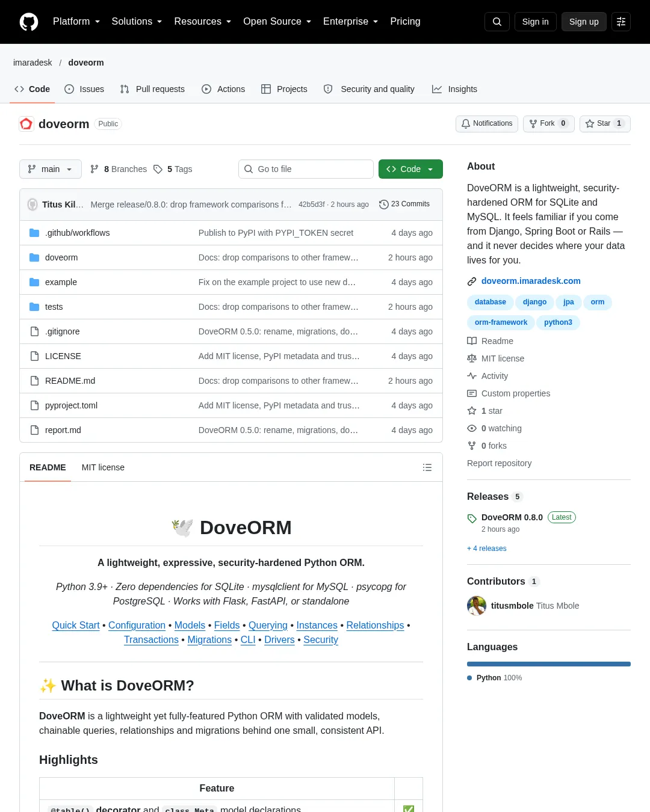Viewport: 650px width, 812px height.
Task: Click the Notifications button
Action: point(487,123)
